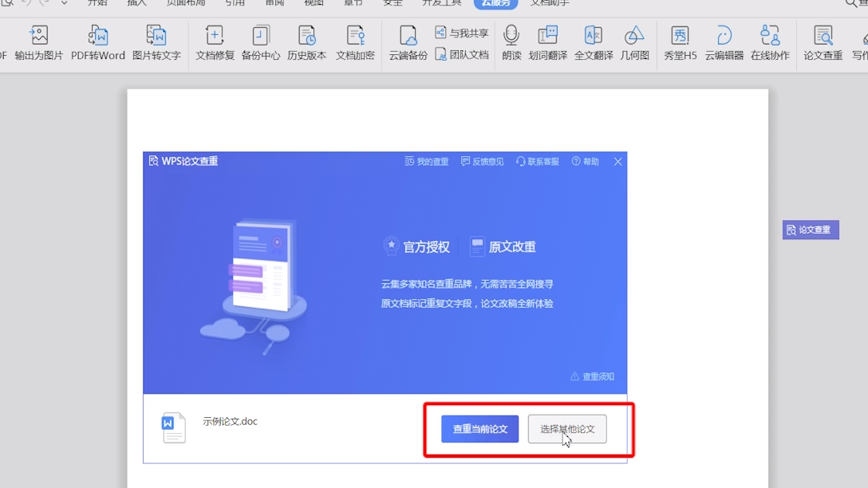Click 论文查重 in the ribbon
Viewport: 868px width, 488px height.
[823, 42]
